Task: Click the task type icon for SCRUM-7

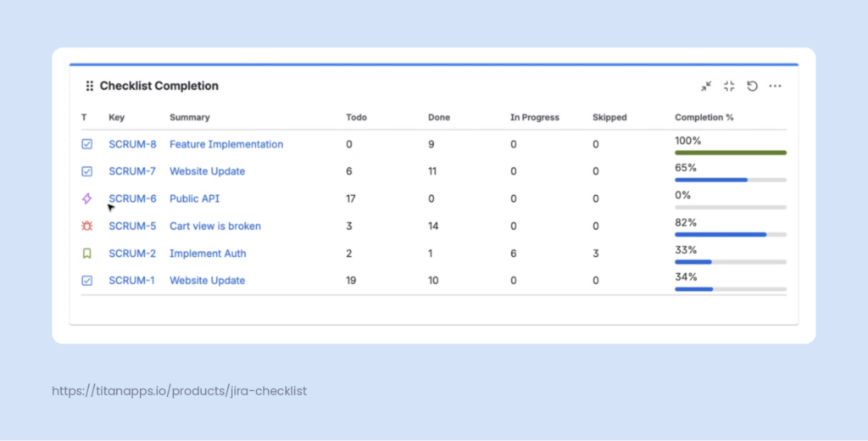Action: pos(87,171)
